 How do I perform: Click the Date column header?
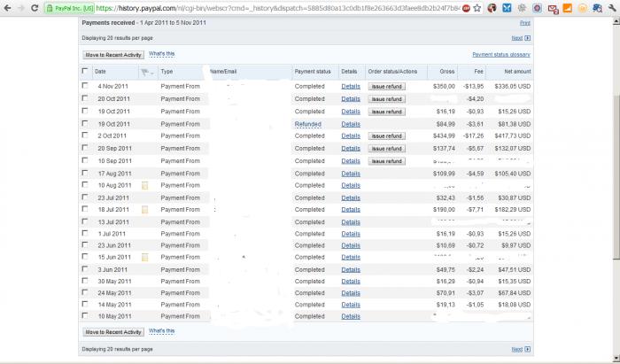100,71
